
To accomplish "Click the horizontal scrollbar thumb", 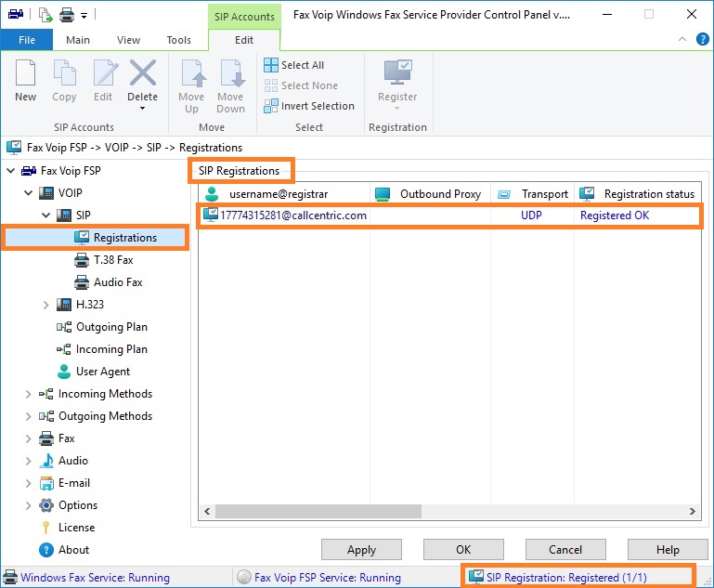I will [x=318, y=511].
